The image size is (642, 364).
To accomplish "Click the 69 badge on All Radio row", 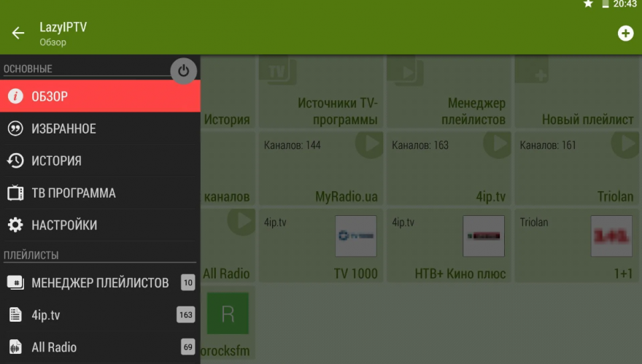I will 188,347.
